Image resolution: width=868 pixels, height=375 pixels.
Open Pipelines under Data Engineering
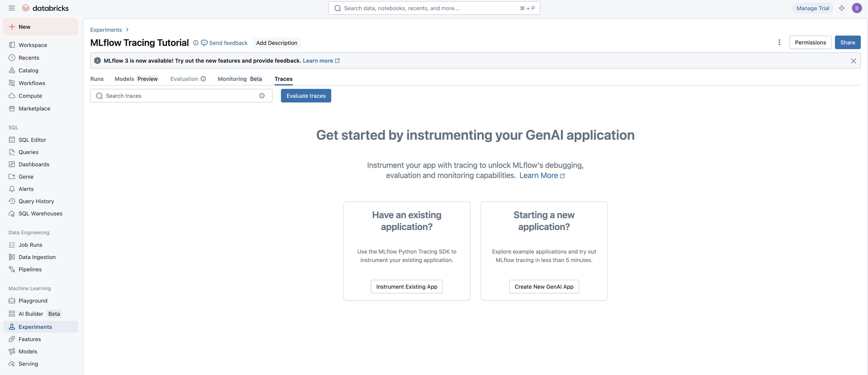click(30, 269)
